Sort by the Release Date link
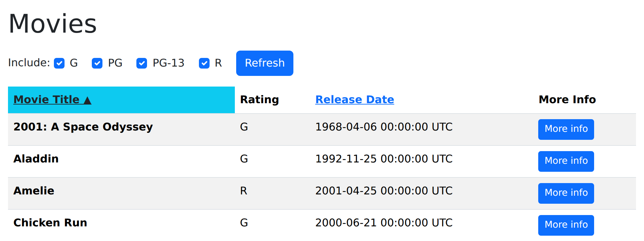This screenshot has height=241, width=644. click(355, 100)
